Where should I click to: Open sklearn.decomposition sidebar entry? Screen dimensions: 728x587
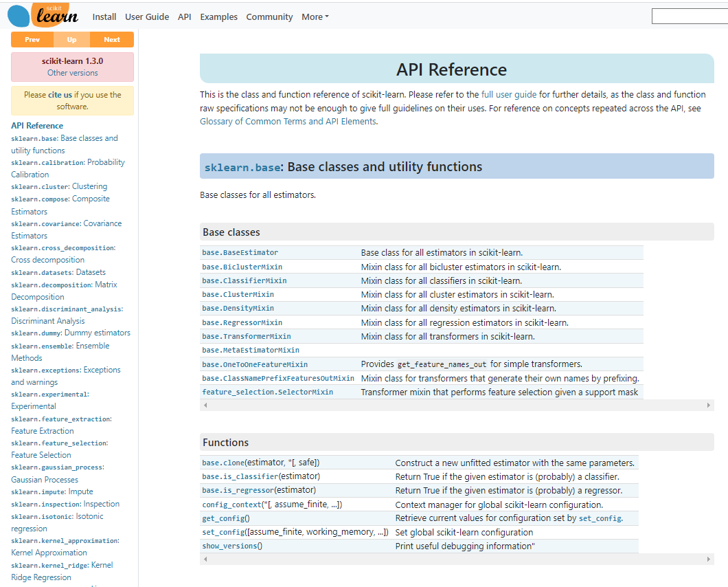click(64, 291)
